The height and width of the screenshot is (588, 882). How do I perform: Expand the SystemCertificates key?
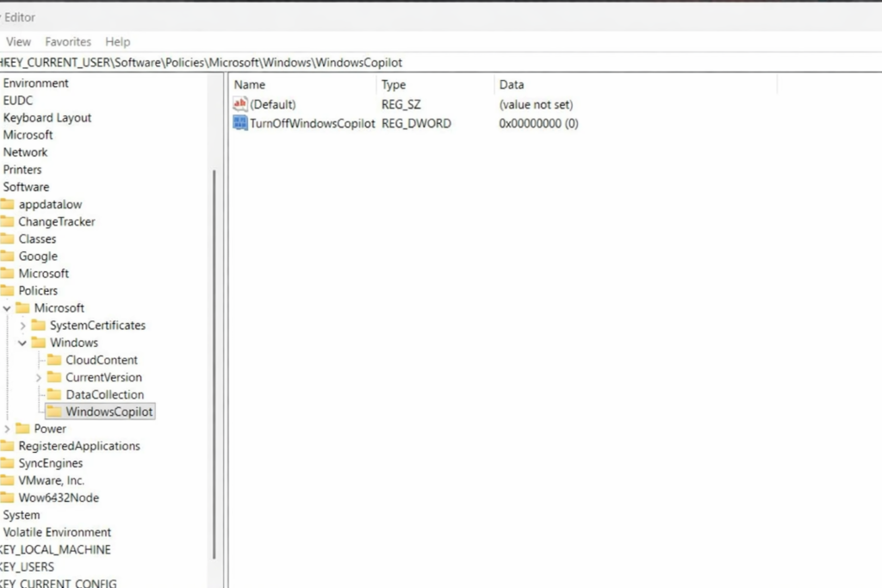coord(25,325)
